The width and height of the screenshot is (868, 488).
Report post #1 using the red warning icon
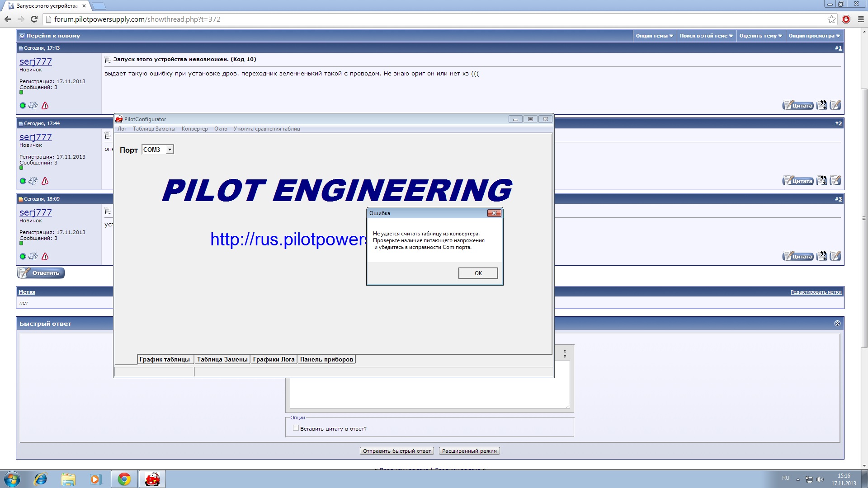tap(45, 105)
